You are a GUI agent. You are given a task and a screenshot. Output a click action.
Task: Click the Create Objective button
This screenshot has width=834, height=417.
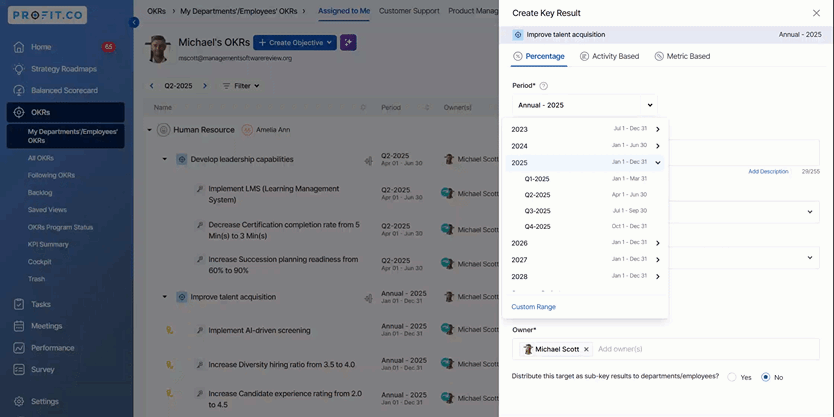click(x=295, y=43)
